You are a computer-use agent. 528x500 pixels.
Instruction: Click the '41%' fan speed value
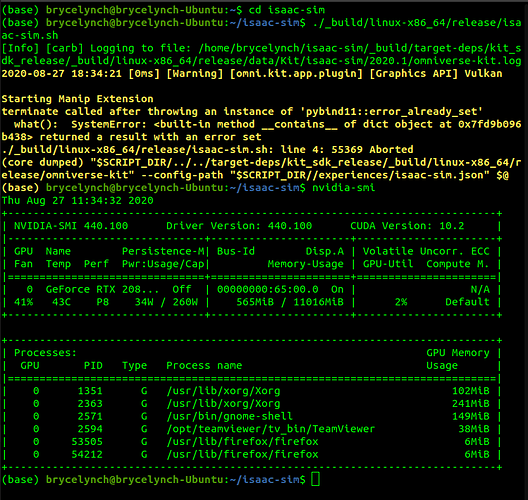coord(24,302)
